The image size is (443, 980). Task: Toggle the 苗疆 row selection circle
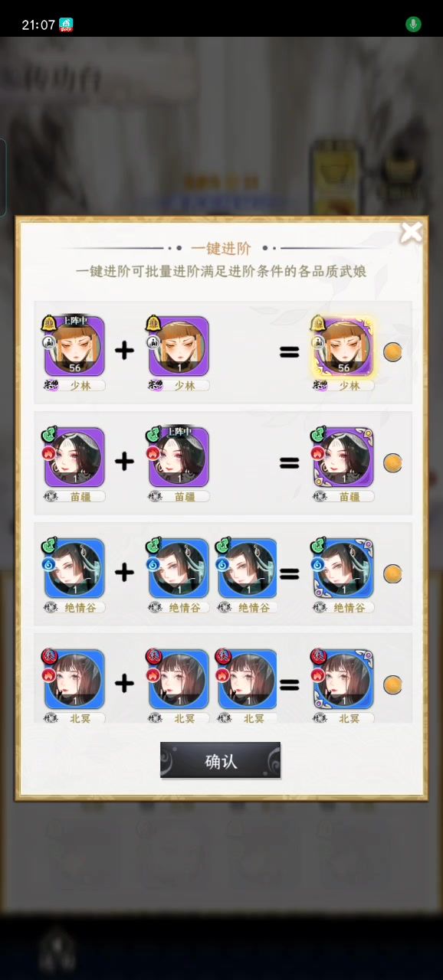392,462
